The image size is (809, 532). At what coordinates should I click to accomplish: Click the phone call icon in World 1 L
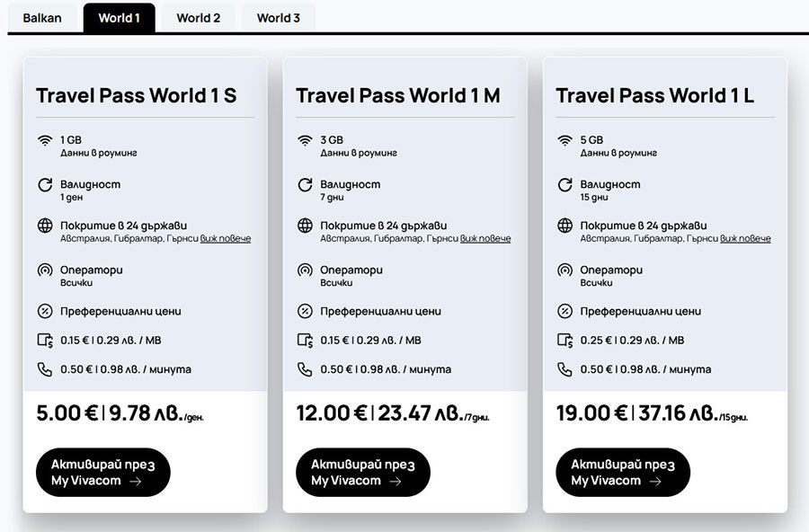[565, 369]
